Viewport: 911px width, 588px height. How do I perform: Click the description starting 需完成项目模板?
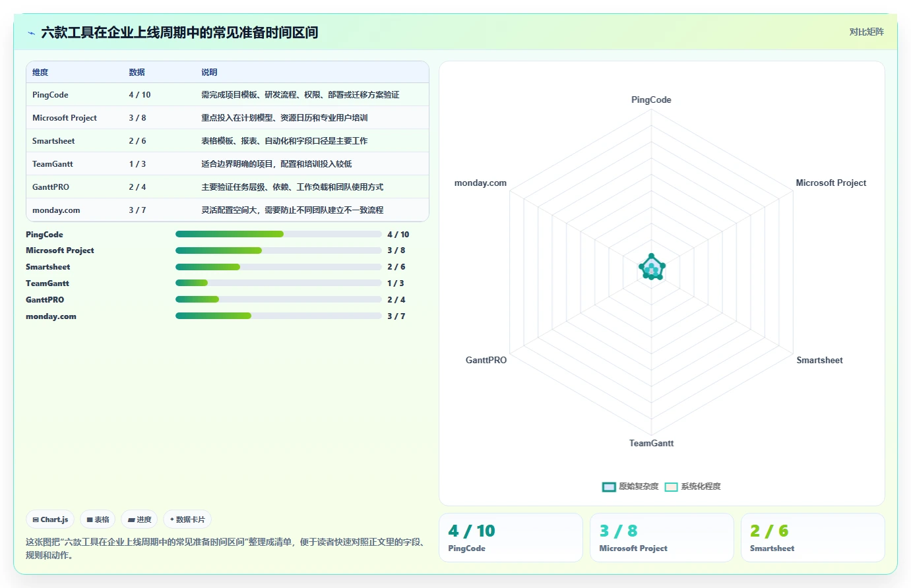click(x=300, y=95)
